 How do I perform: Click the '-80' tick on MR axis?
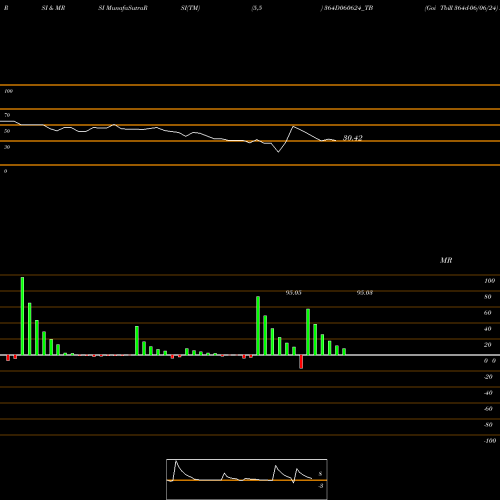(488, 425)
